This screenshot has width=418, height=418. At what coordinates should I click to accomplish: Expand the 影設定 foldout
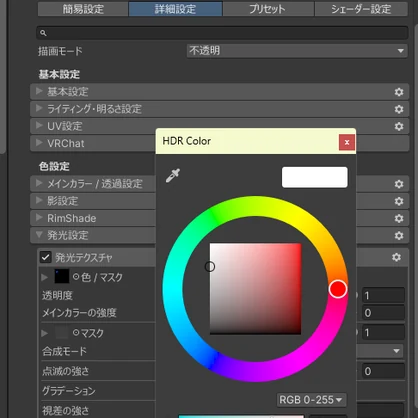click(39, 200)
